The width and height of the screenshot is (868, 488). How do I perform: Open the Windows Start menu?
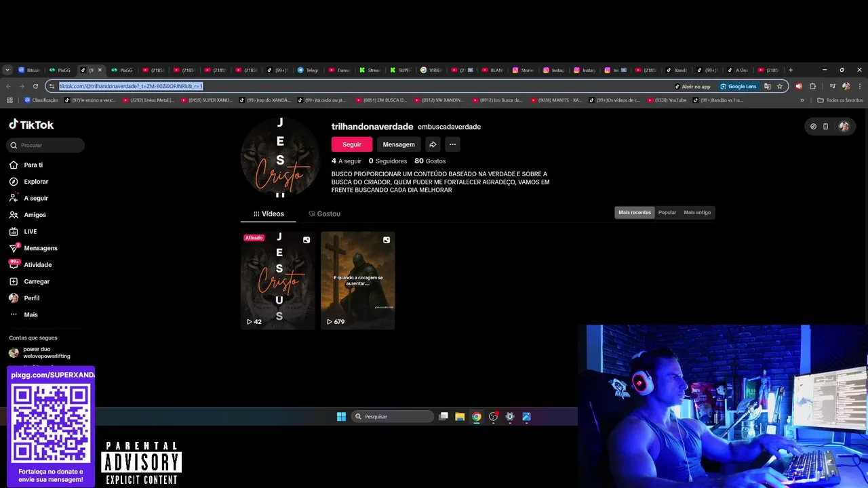tap(341, 417)
